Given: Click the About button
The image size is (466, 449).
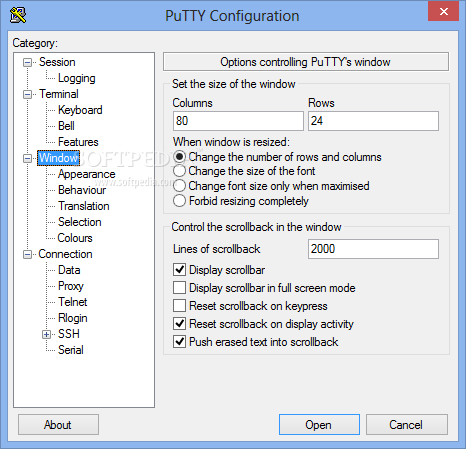Looking at the screenshot, I should (x=58, y=425).
